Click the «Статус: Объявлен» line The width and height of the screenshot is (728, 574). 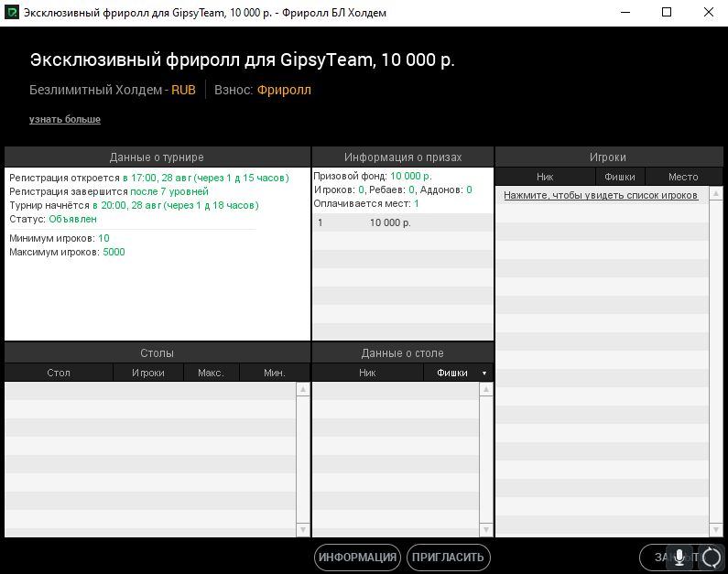click(53, 219)
